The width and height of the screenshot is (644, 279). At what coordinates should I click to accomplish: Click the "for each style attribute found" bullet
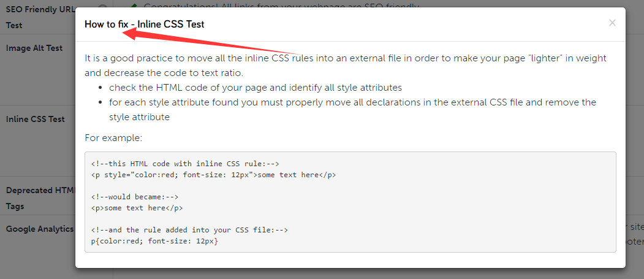352,109
